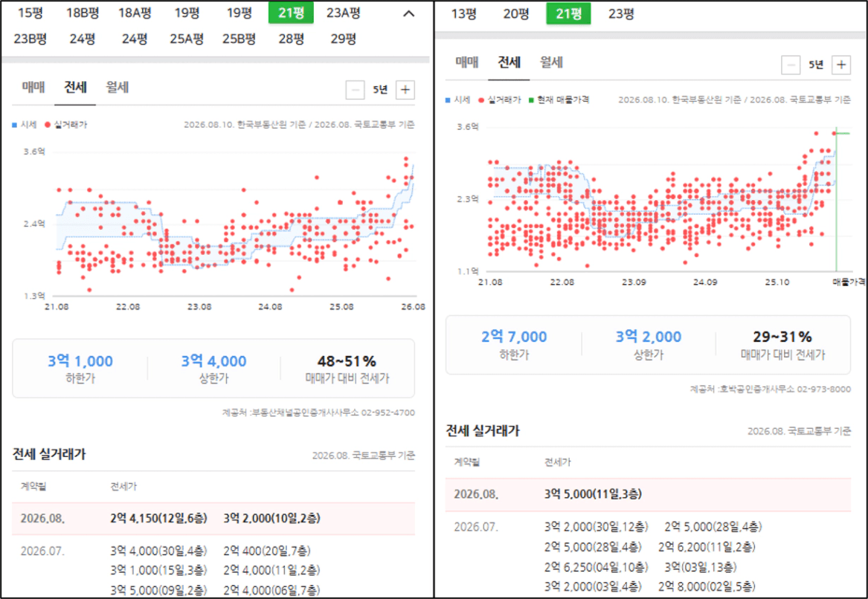Select the 3억 2,000(10일,2층) transaction
Viewport: 868px width, 599px height.
(x=271, y=519)
